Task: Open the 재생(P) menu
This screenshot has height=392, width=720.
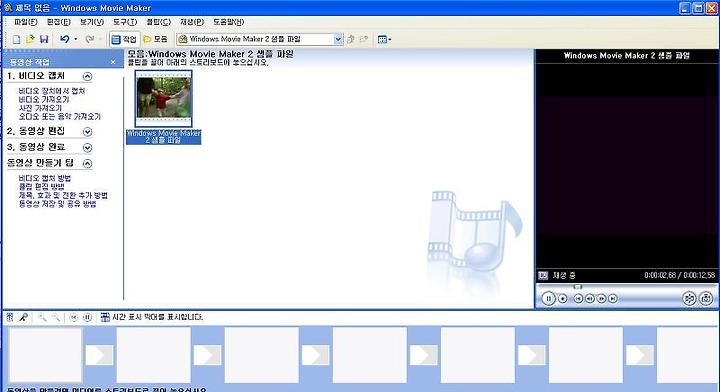Action: tap(192, 22)
